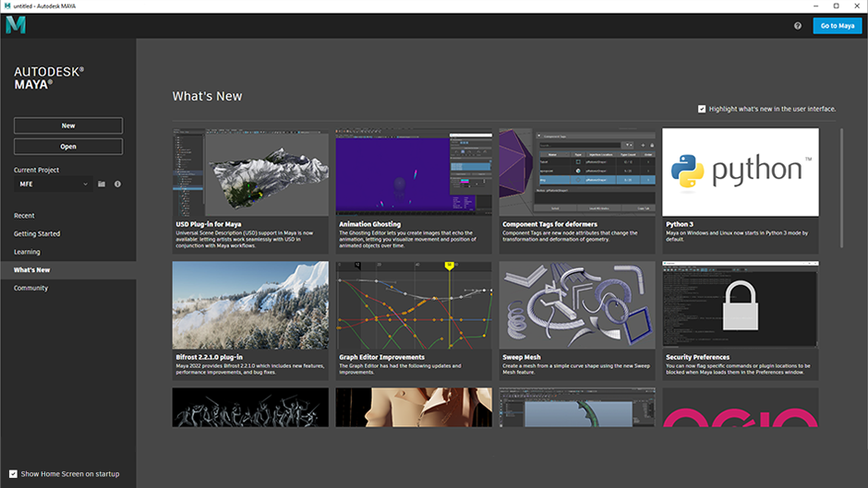
Task: Open the Animation Ghosting thumbnail
Action: point(414,173)
